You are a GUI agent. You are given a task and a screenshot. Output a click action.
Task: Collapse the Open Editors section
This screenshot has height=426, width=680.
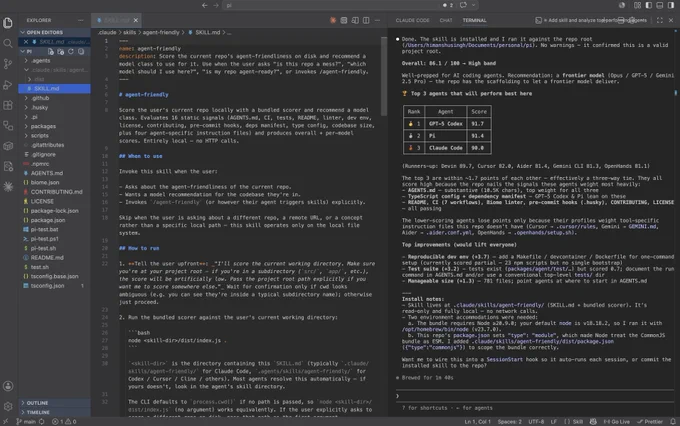54,33
